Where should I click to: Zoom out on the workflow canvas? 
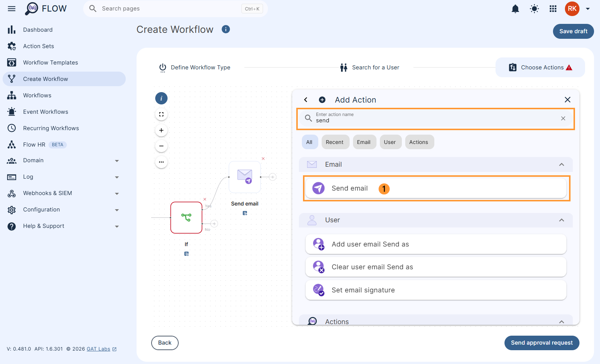point(161,146)
